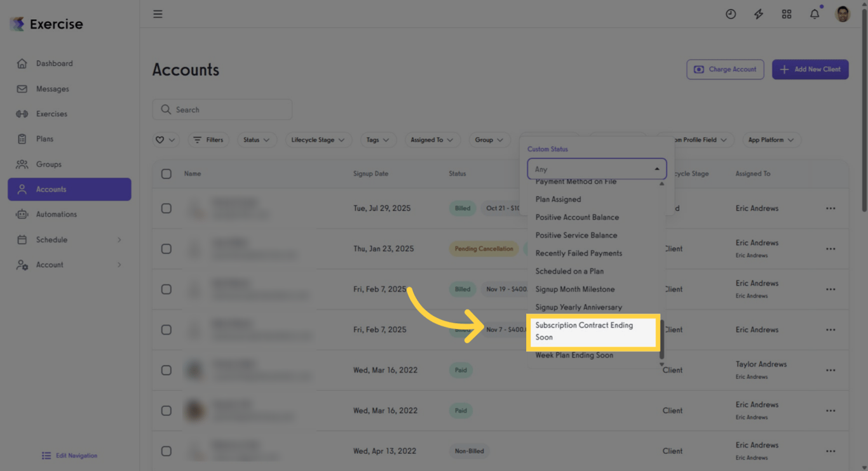Click the lightning bolt quick actions icon
Image resolution: width=868 pixels, height=471 pixels.
[x=759, y=14]
